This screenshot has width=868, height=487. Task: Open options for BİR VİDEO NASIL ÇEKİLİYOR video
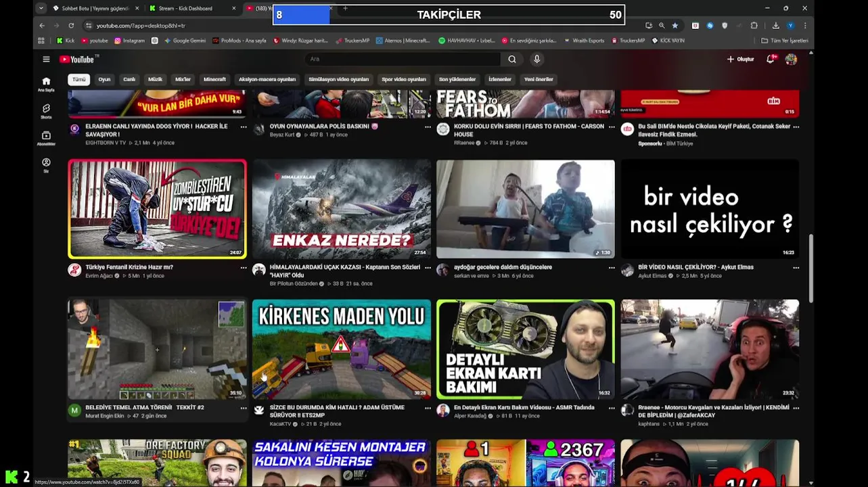(796, 268)
